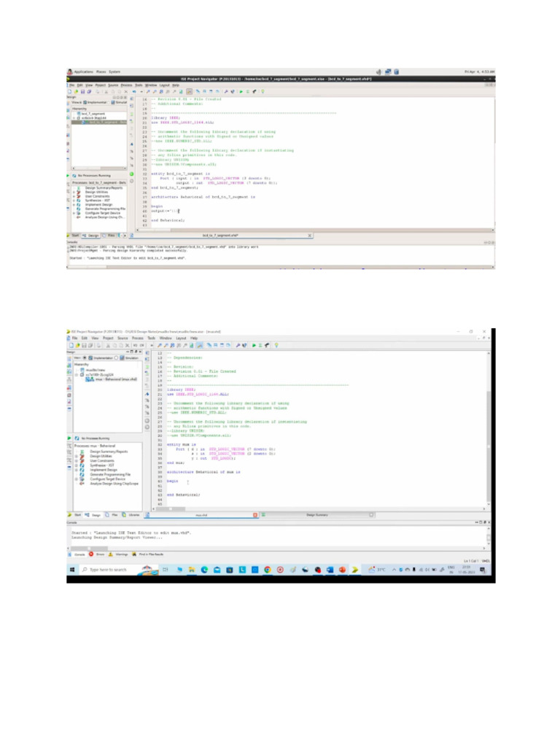Open Mail app from taskbar

pos(217,570)
